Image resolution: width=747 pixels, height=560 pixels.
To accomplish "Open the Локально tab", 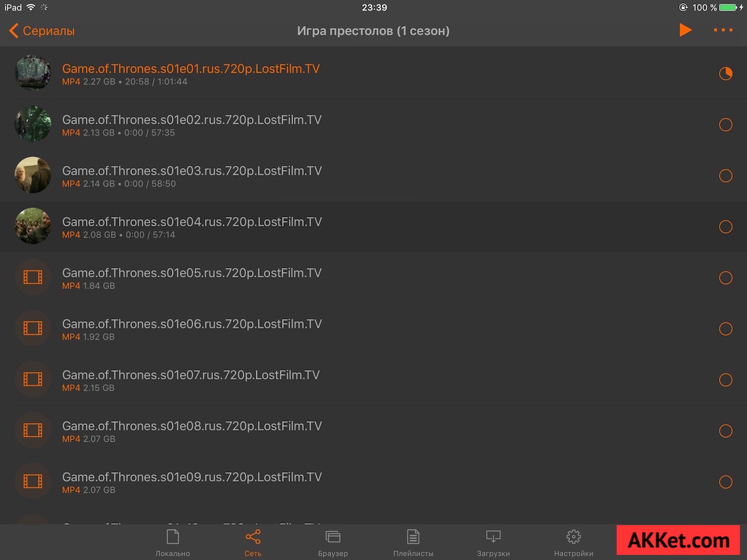I will (x=172, y=543).
